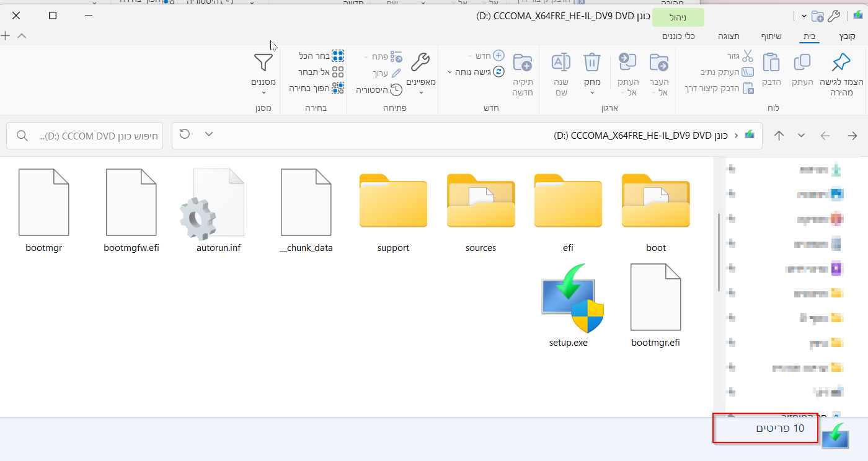Click the Refresh icon beside address bar

pyautogui.click(x=185, y=134)
